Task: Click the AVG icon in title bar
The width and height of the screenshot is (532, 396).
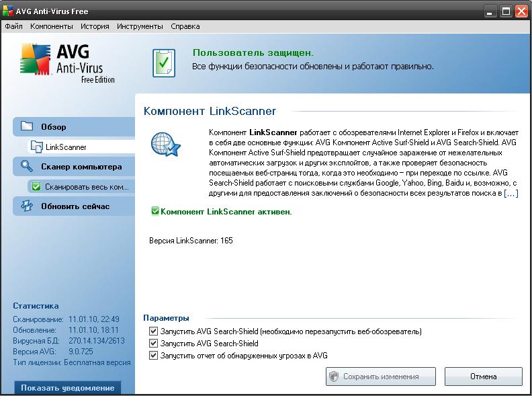Action: [x=8, y=11]
